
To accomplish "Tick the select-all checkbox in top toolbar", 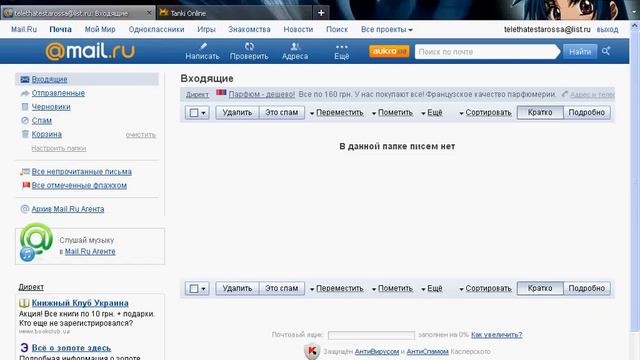I will pyautogui.click(x=194, y=113).
